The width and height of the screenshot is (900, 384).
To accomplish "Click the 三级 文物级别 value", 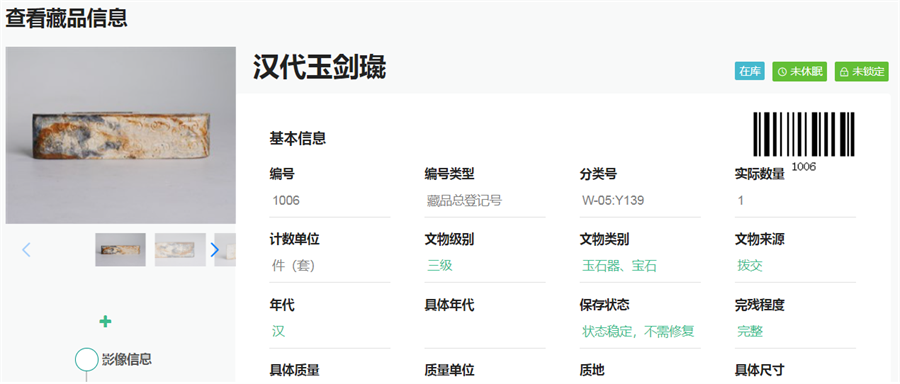I will 440,266.
